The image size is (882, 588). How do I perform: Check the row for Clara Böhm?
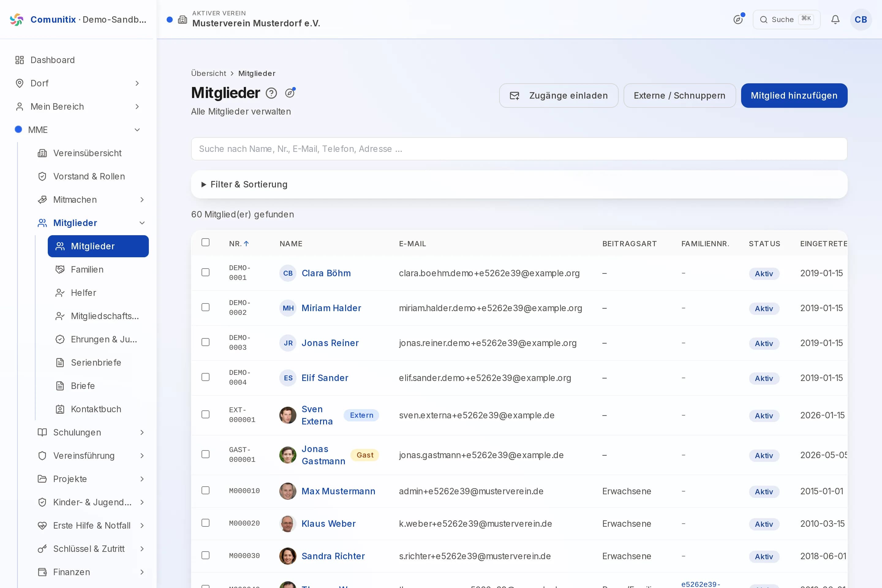coord(205,272)
